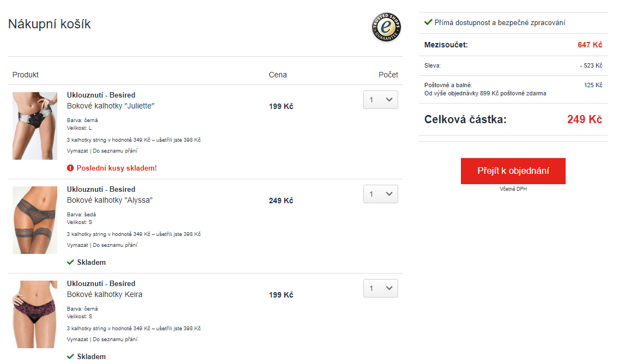Add Keira kalhotky to Do seznamu přání
The height and width of the screenshot is (364, 624).
[x=115, y=339]
